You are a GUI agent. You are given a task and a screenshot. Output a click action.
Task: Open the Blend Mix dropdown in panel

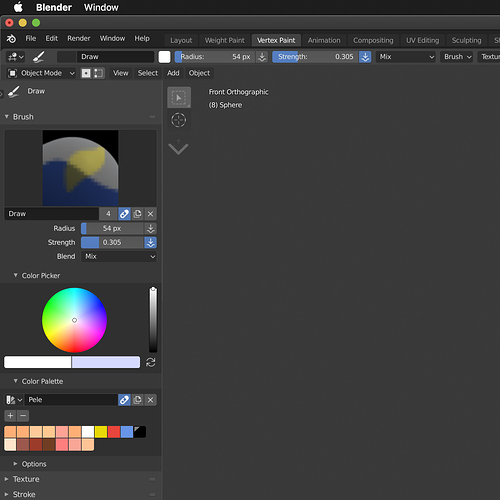tap(119, 256)
